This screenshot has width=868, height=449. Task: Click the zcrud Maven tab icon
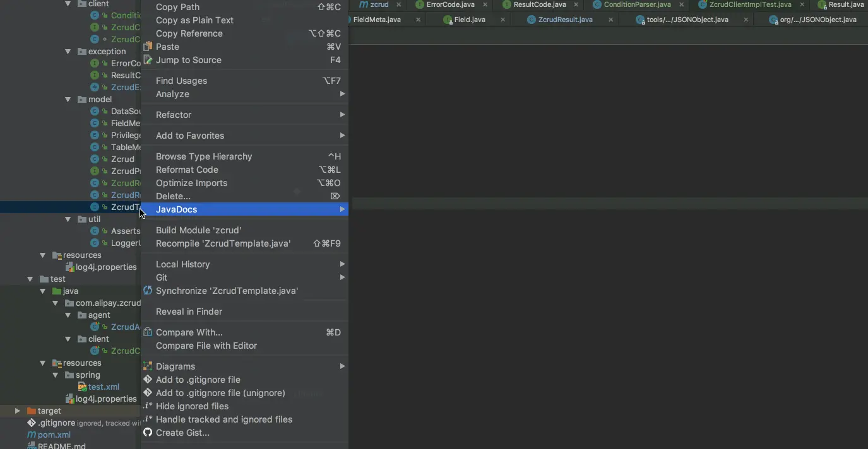tap(364, 4)
